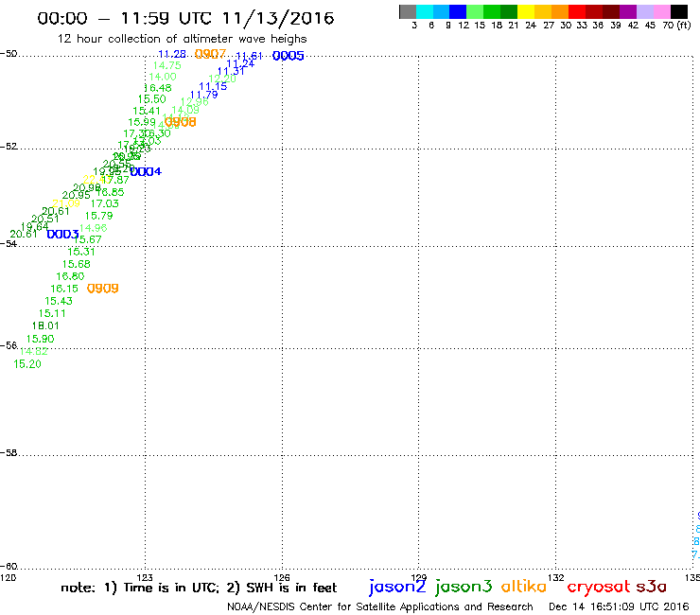
Task: Click the orange time label 0908
Action: click(181, 122)
